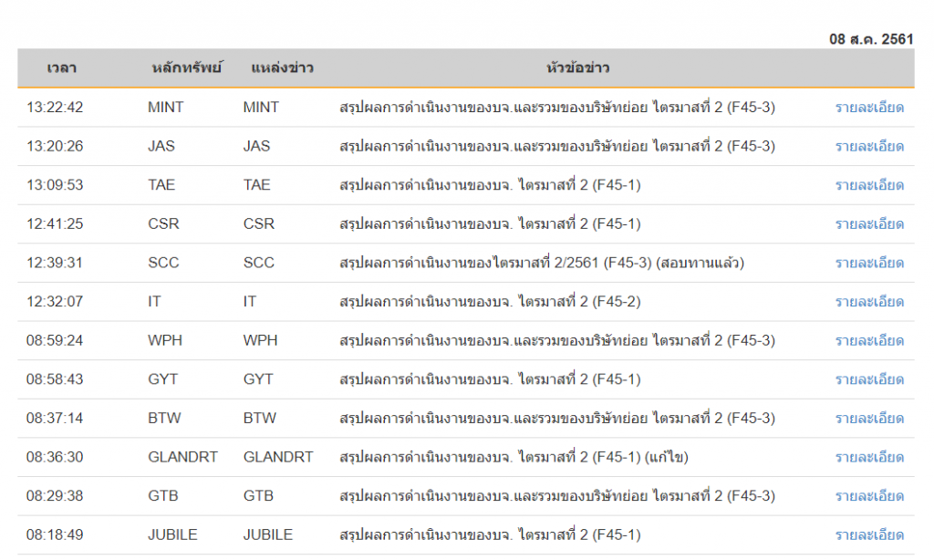Click the หลักทรัพย์ column header
Screen dimensions: 934x560
point(186,67)
